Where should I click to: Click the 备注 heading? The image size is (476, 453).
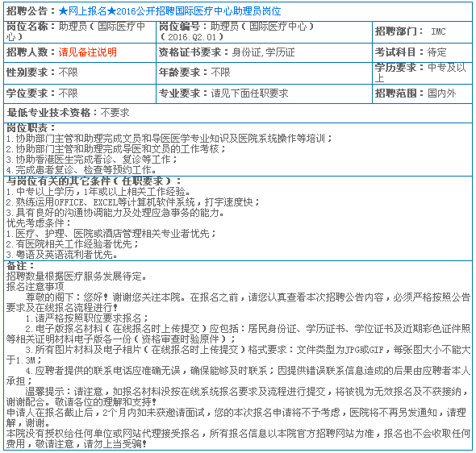click(20, 266)
